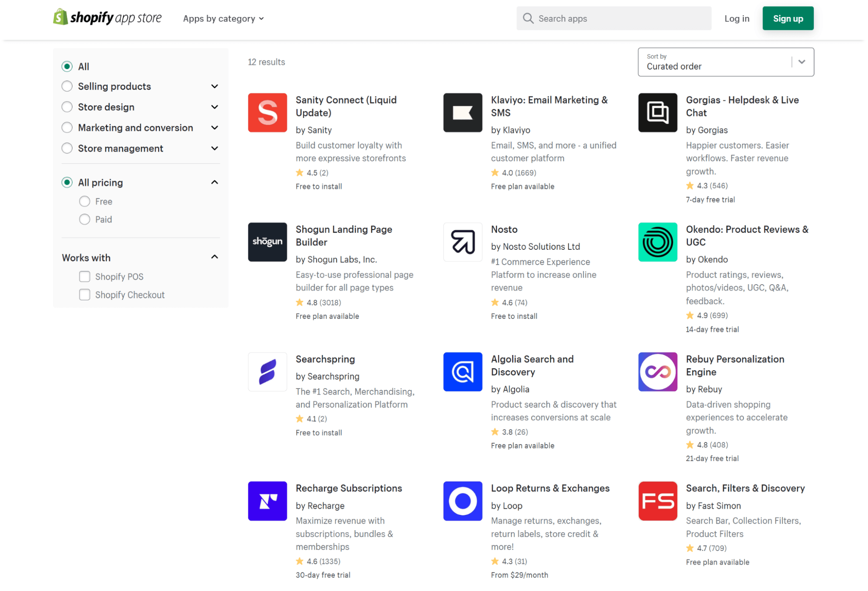This screenshot has height=591, width=868.
Task: Click the Shogun 4.8 (3018) rating
Action: pos(318,302)
